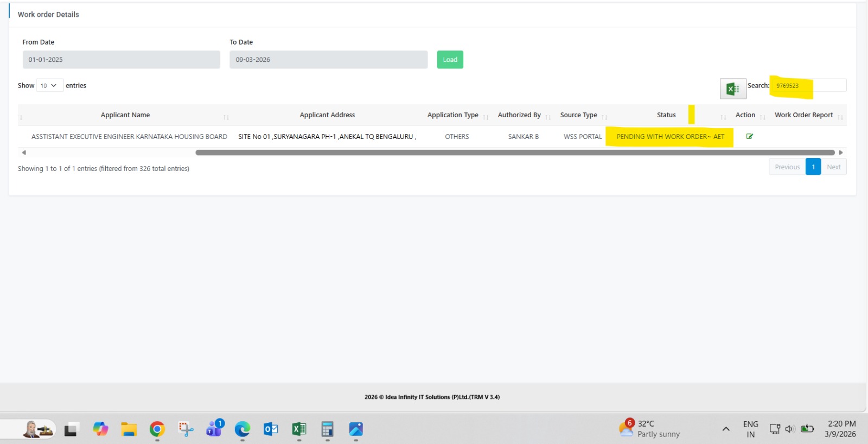Viewport: 868px width, 444px height.
Task: Check battery status in the system tray
Action: [807, 429]
